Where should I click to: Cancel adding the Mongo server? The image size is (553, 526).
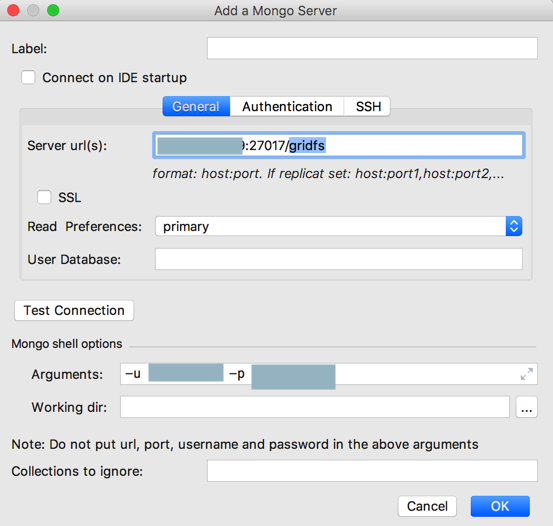[x=427, y=506]
